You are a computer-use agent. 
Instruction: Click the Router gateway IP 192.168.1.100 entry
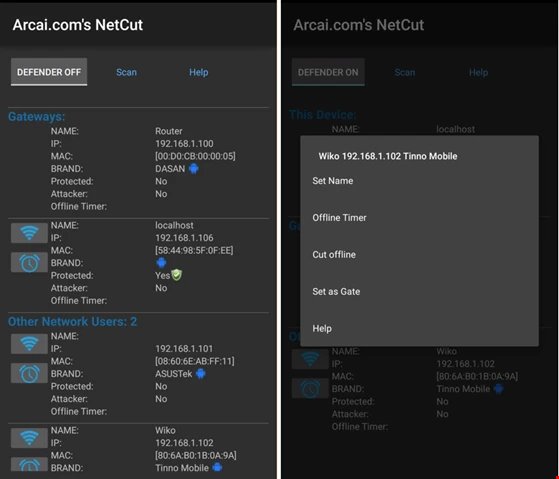[184, 144]
